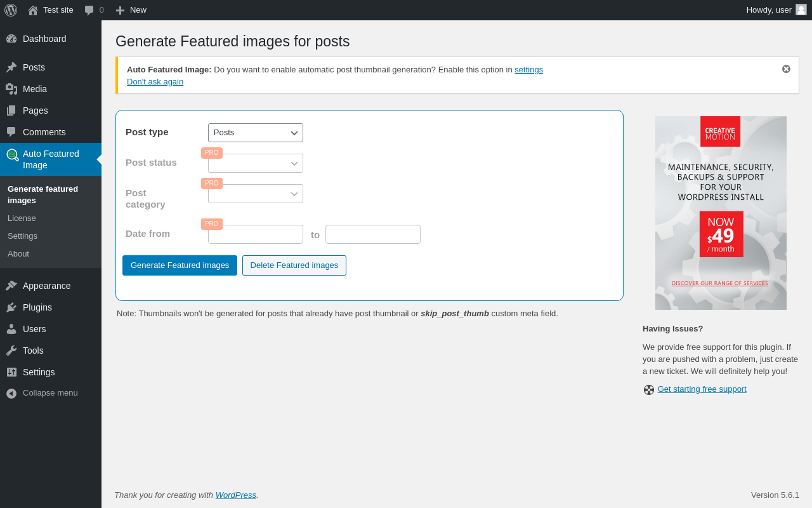
Task: Click the Date from input field
Action: (x=256, y=234)
